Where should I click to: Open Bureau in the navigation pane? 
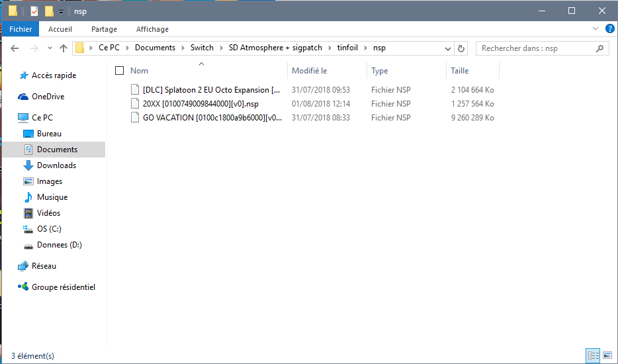[49, 134]
